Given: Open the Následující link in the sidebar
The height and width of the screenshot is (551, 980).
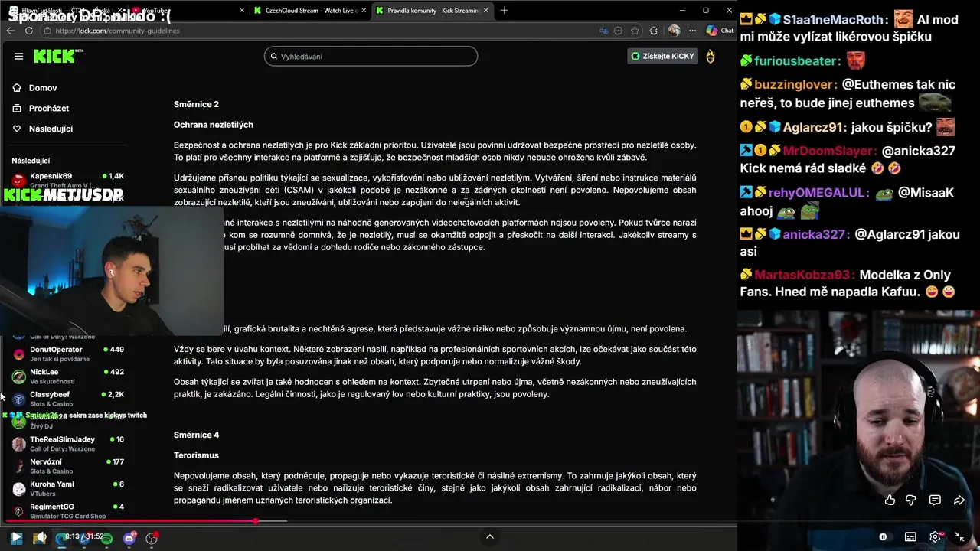Looking at the screenshot, I should (51, 129).
